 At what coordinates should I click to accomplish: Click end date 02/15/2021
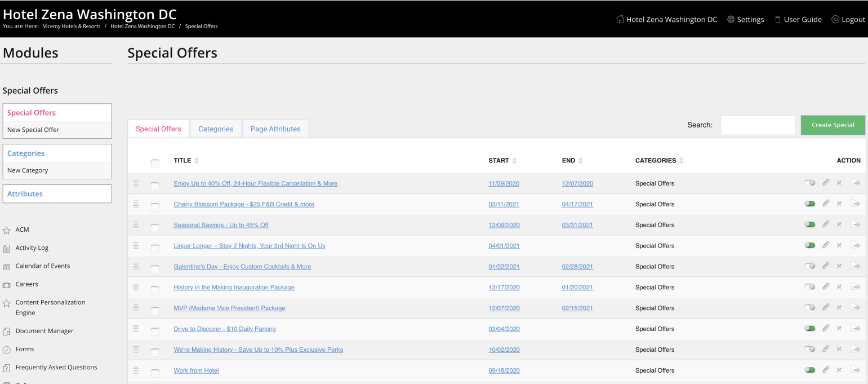tap(577, 308)
